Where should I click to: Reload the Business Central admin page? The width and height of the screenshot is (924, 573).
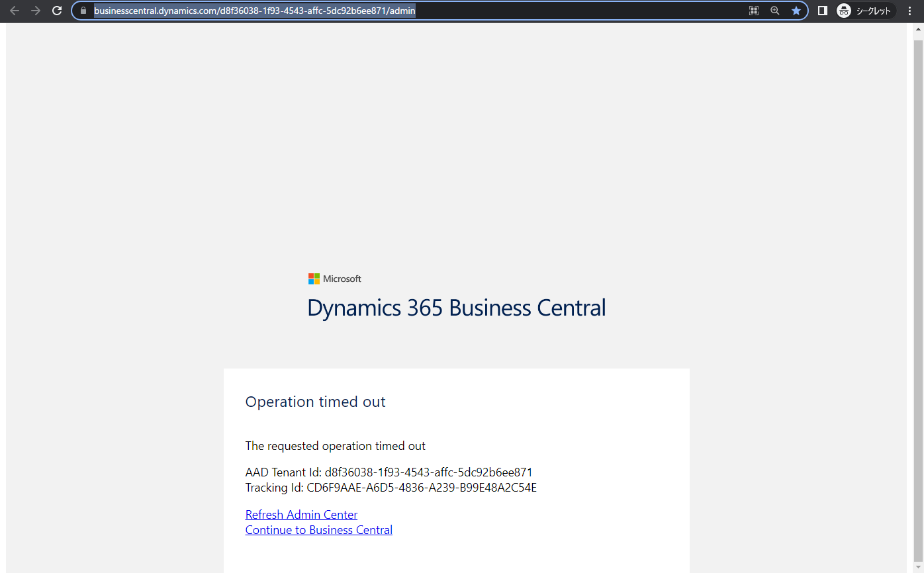57,11
